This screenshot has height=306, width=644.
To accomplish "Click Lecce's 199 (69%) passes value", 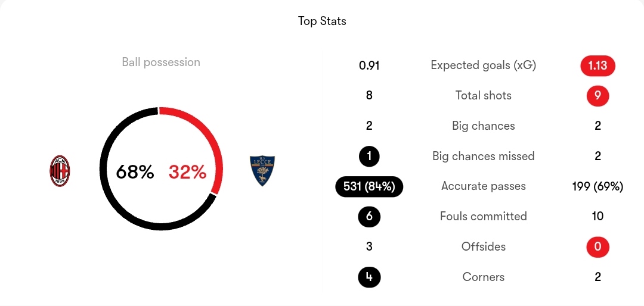I will click(x=597, y=186).
